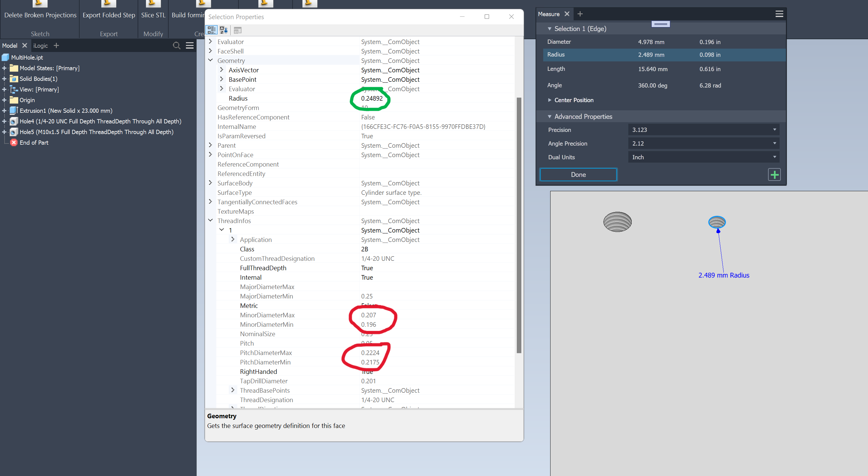The width and height of the screenshot is (868, 476).
Task: Click the search icon in the Model browser
Action: point(177,46)
